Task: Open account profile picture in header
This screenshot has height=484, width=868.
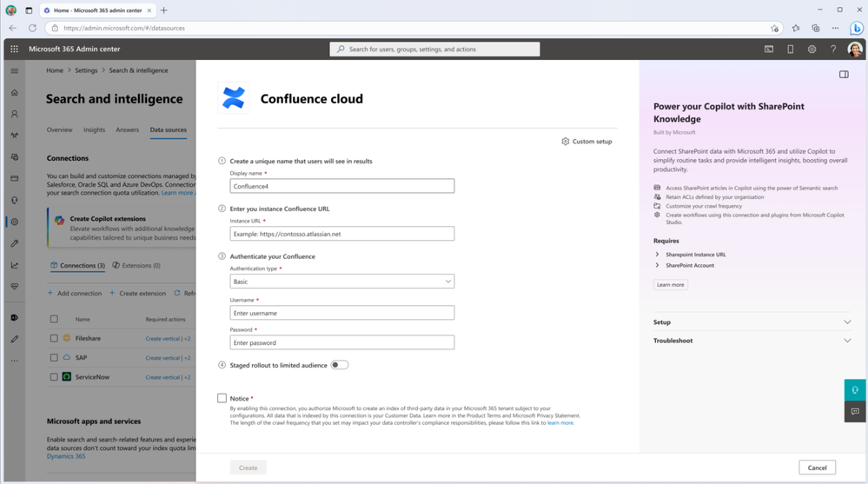Action: coord(855,50)
